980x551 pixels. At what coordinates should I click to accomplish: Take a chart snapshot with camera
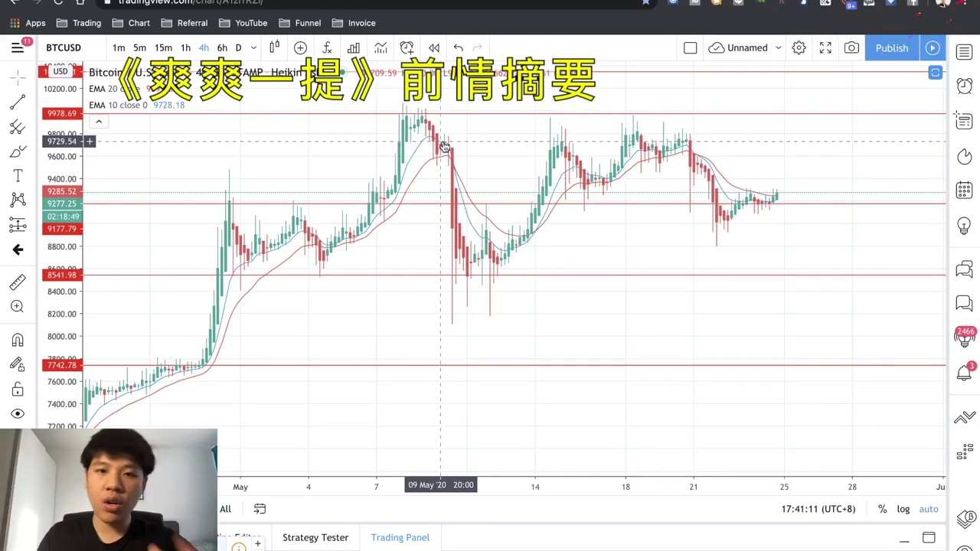click(851, 48)
